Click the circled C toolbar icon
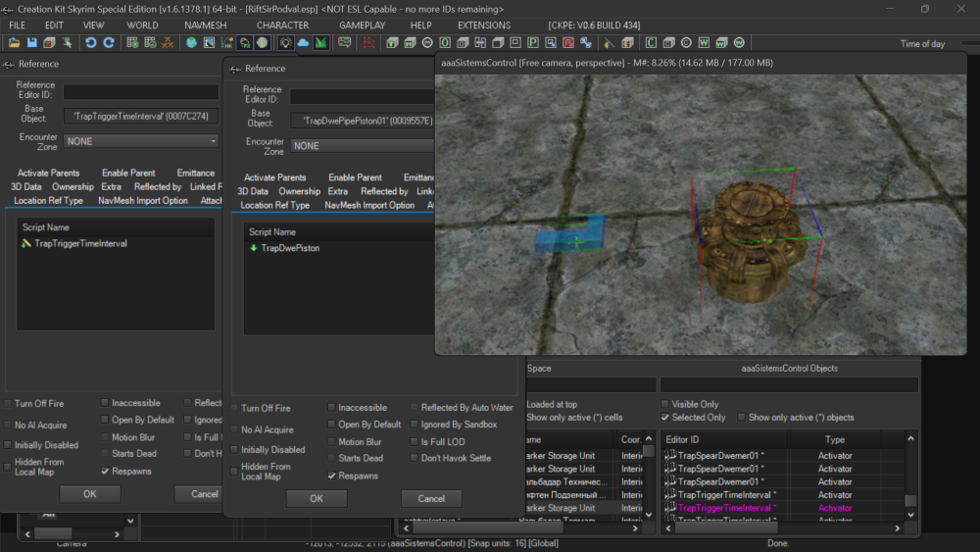Viewport: 980px width, 552px height. coord(686,42)
